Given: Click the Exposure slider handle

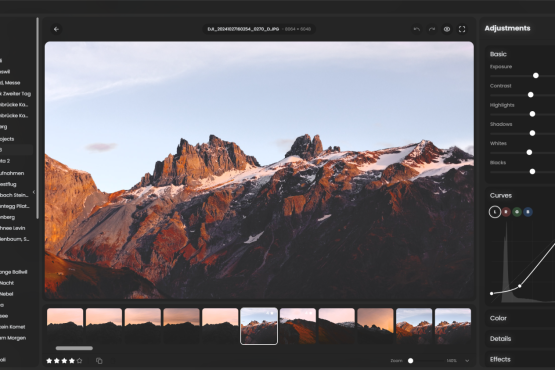Looking at the screenshot, I should [536, 75].
